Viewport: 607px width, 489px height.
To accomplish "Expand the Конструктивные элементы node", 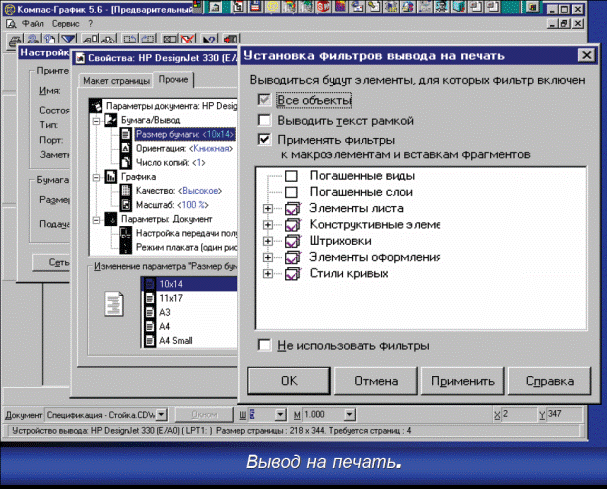I will tap(267, 225).
